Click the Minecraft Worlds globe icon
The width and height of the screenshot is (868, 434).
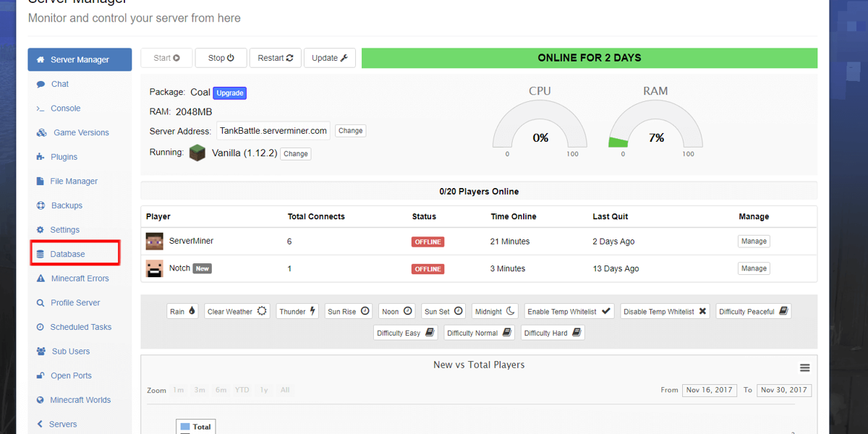(x=41, y=400)
